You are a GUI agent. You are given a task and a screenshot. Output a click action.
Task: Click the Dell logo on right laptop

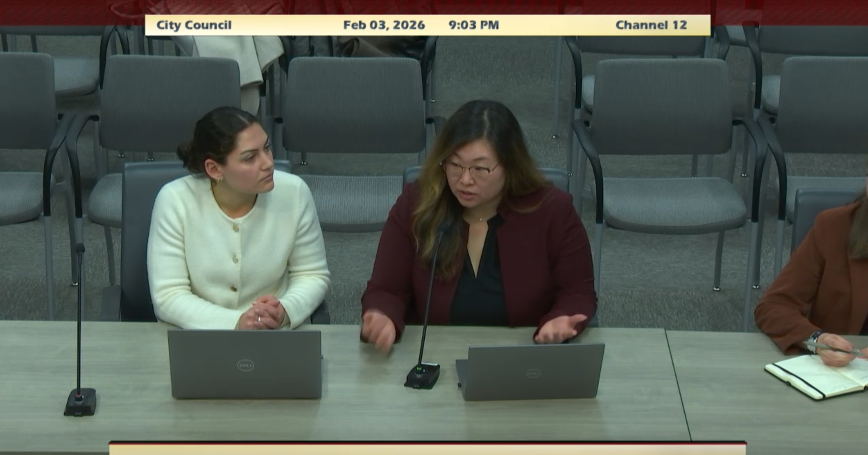(533, 373)
